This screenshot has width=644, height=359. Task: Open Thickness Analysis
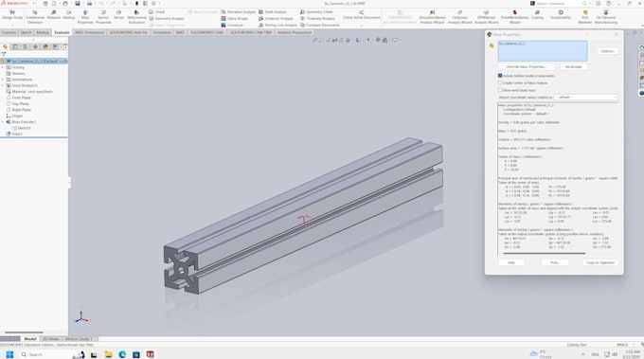coord(317,19)
